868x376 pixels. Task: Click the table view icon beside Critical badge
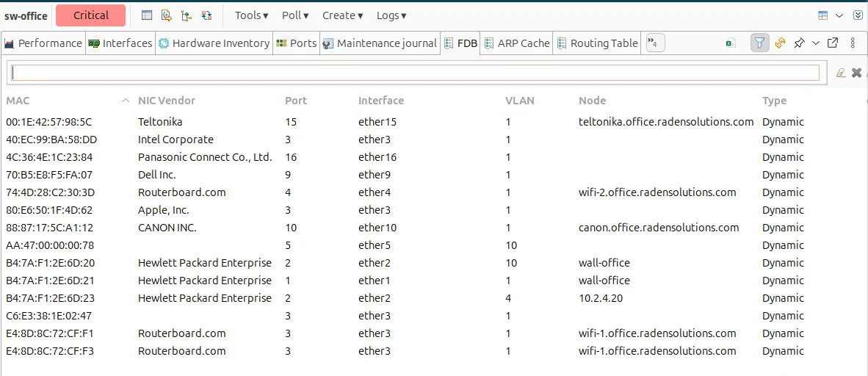(147, 15)
